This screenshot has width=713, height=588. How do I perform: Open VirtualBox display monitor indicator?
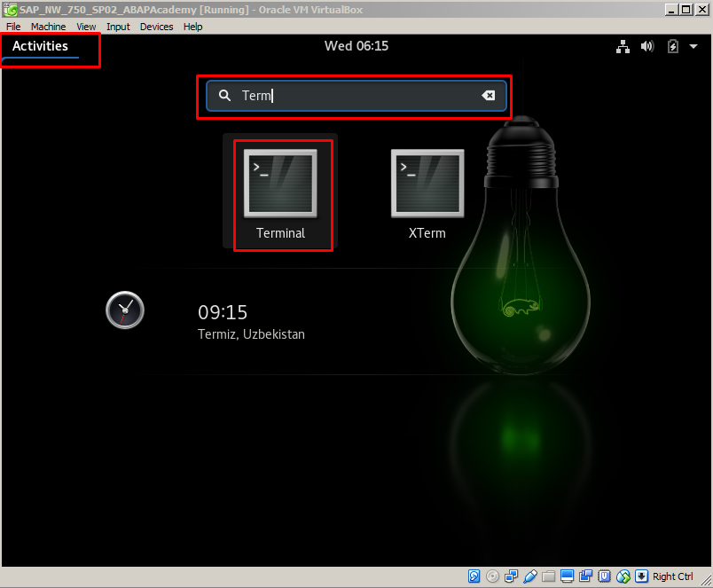[x=567, y=576]
